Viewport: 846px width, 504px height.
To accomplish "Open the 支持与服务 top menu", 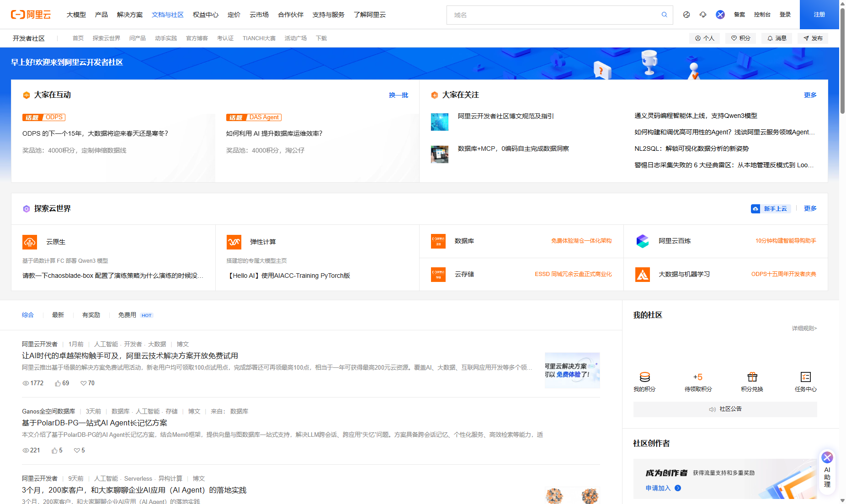I will tap(329, 15).
